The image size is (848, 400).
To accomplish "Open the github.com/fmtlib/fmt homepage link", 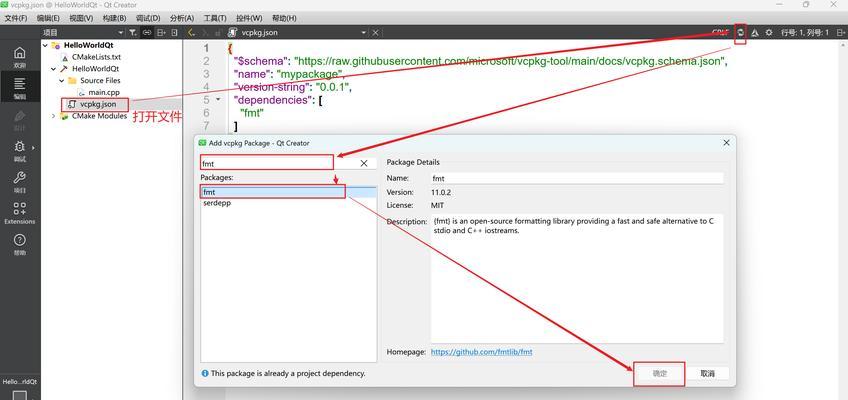I will pyautogui.click(x=481, y=352).
